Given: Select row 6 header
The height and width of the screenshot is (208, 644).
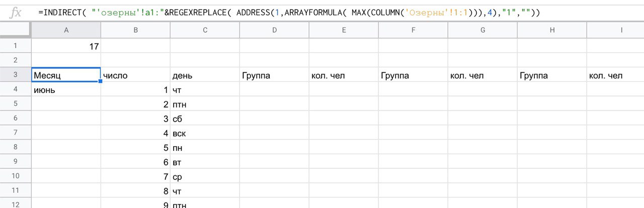Looking at the screenshot, I should pos(16,119).
